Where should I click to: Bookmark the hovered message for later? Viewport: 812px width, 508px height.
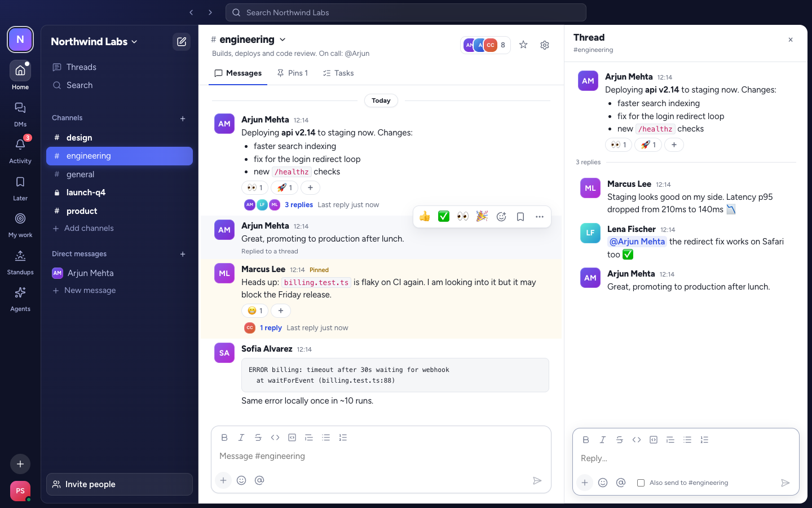click(x=520, y=217)
